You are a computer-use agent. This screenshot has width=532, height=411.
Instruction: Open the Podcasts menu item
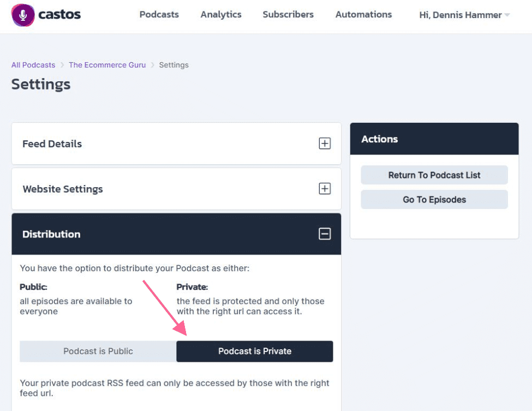(x=159, y=15)
